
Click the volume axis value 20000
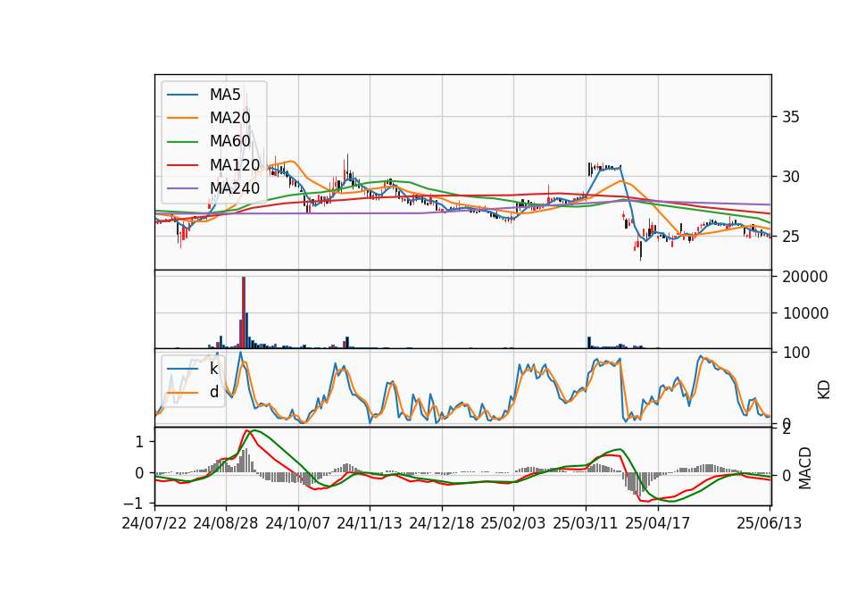tap(805, 277)
